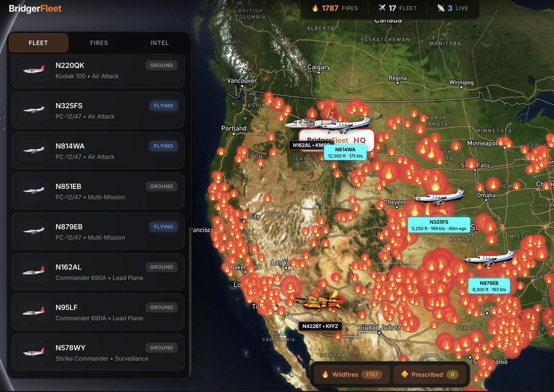Click the N325FS map info label
Screen dimensions: 554x392
coord(439,225)
